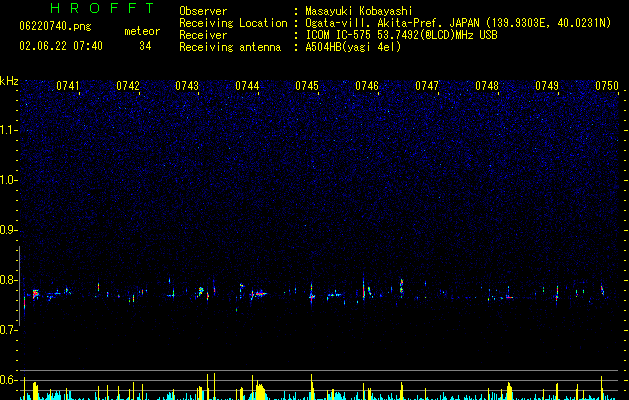Image resolution: width=629 pixels, height=400 pixels.
Task: Click the 0747 time marker
Action: coord(427,86)
